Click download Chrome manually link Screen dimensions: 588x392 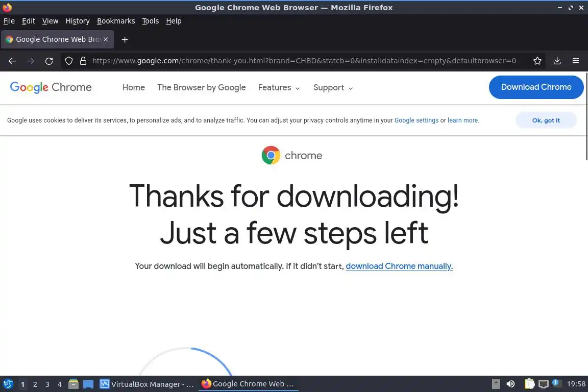click(x=399, y=266)
